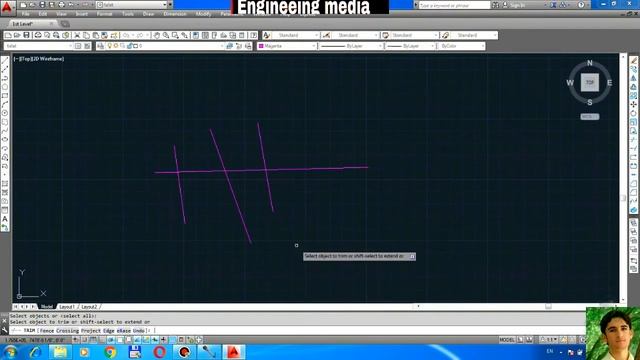Choose the Project option in TRIM command
This screenshot has height=360, width=640.
coord(91,331)
